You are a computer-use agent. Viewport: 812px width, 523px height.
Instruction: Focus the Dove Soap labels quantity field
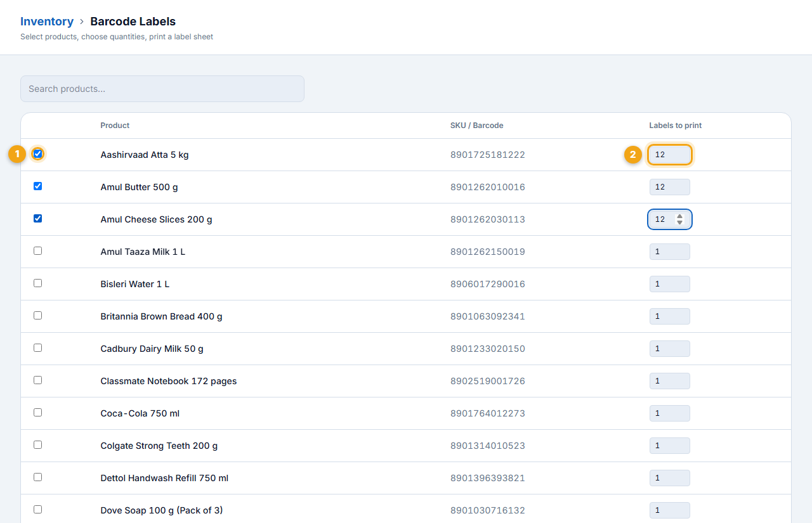point(670,510)
